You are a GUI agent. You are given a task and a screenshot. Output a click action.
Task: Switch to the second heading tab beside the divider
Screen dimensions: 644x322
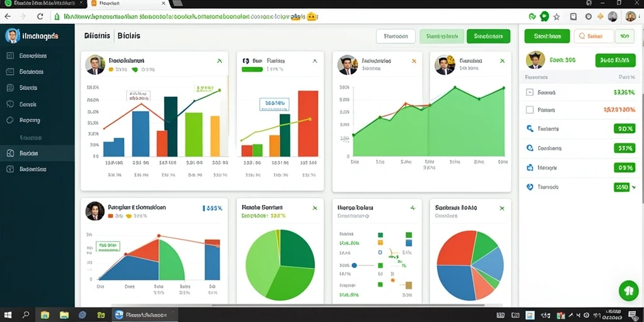click(x=128, y=36)
